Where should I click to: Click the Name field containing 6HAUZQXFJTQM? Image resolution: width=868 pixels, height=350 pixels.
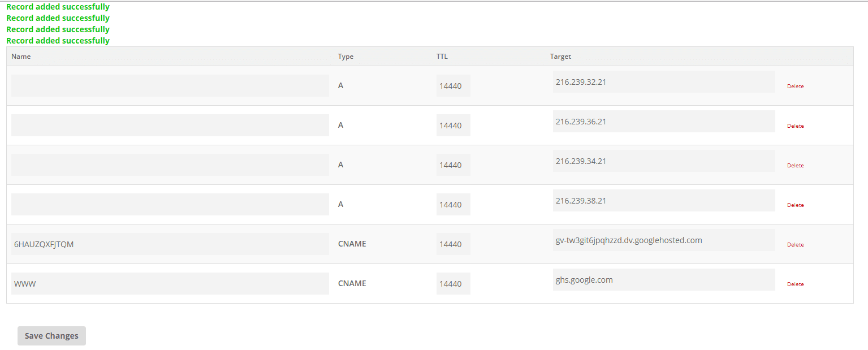(170, 244)
